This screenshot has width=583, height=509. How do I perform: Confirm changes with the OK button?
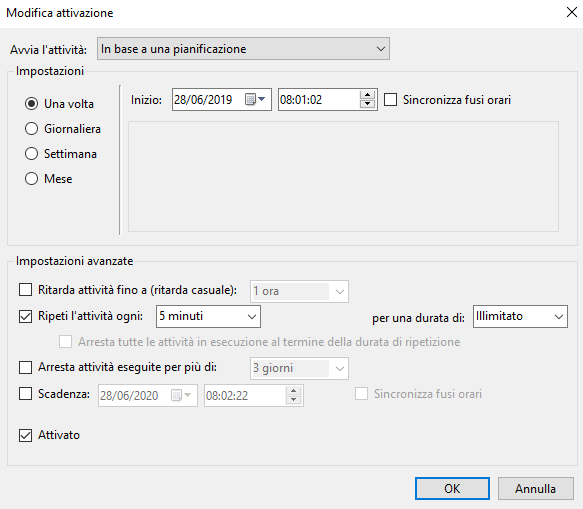point(452,489)
